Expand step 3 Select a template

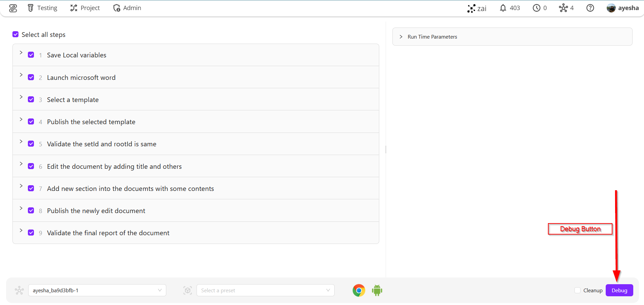pyautogui.click(x=21, y=97)
